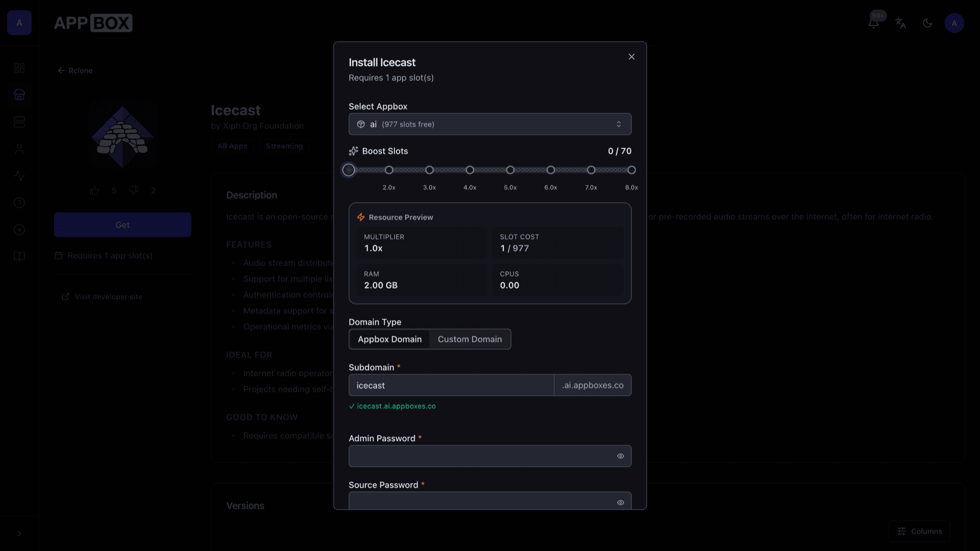Click the Slot Cost 1 / 977 value

(514, 248)
